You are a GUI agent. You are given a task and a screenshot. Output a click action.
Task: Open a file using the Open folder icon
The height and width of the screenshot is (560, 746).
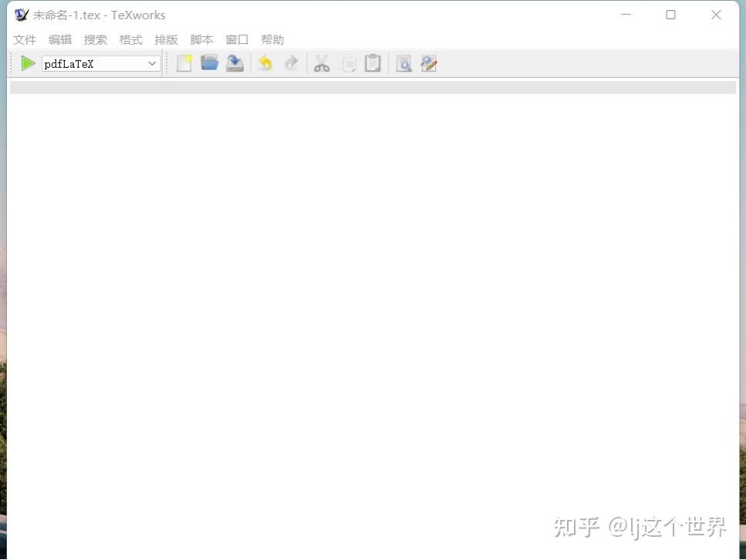tap(209, 63)
